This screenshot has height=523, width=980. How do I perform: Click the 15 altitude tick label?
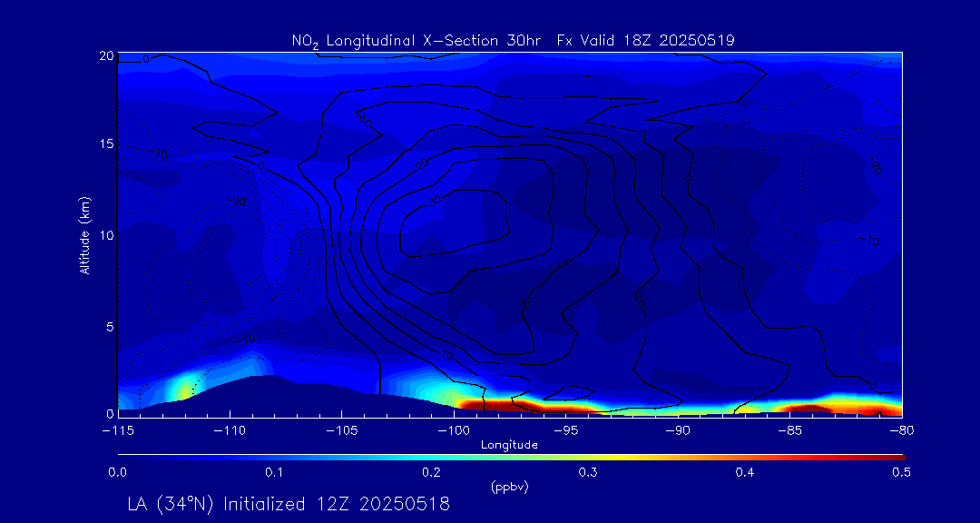click(x=105, y=143)
